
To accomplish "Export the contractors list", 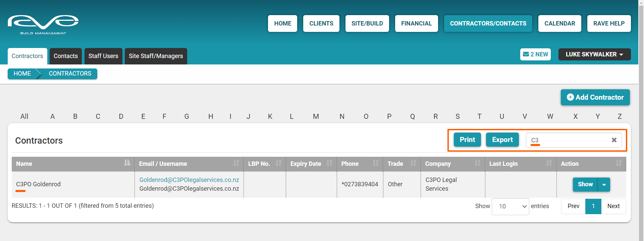I will pos(502,140).
